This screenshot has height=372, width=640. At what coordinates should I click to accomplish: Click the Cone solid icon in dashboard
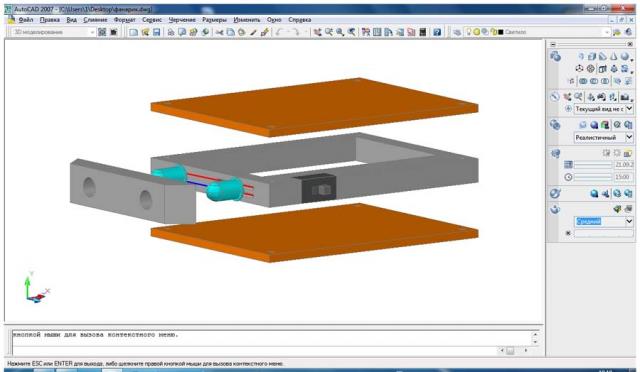[x=614, y=57]
